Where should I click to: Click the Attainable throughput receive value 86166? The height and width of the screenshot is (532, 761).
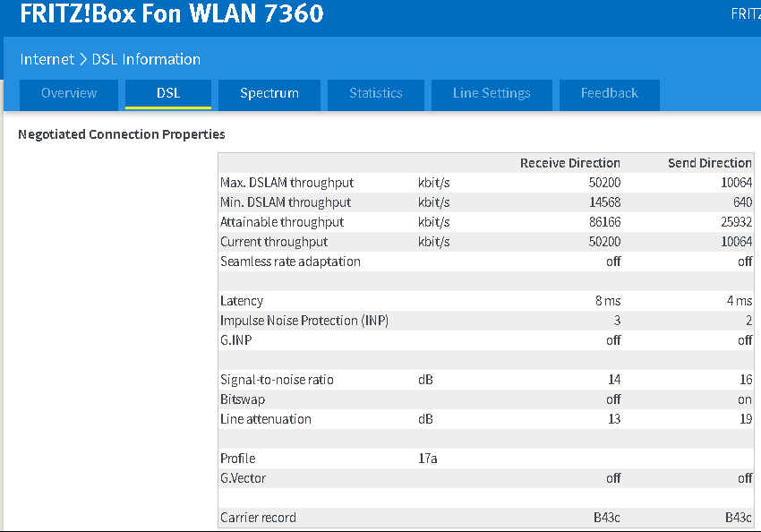[603, 222]
